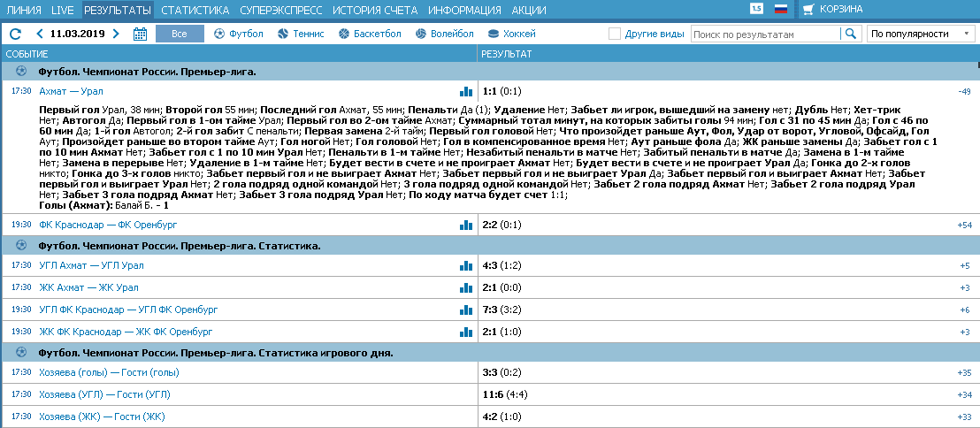The image size is (980, 428).
Task: Expand ЖК Ахмат — ЖК Урал details +3
Action: pos(965,287)
